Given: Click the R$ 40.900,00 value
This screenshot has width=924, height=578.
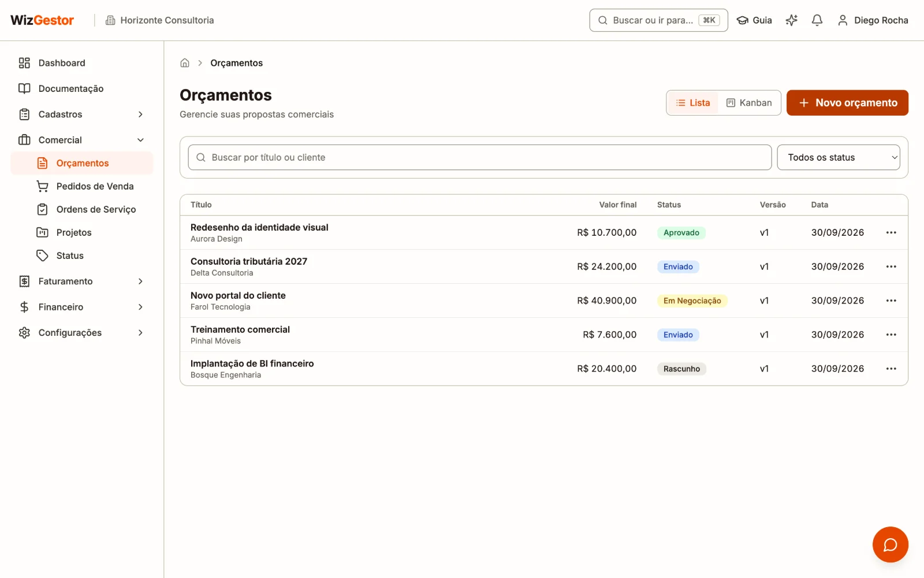Looking at the screenshot, I should click(x=606, y=301).
